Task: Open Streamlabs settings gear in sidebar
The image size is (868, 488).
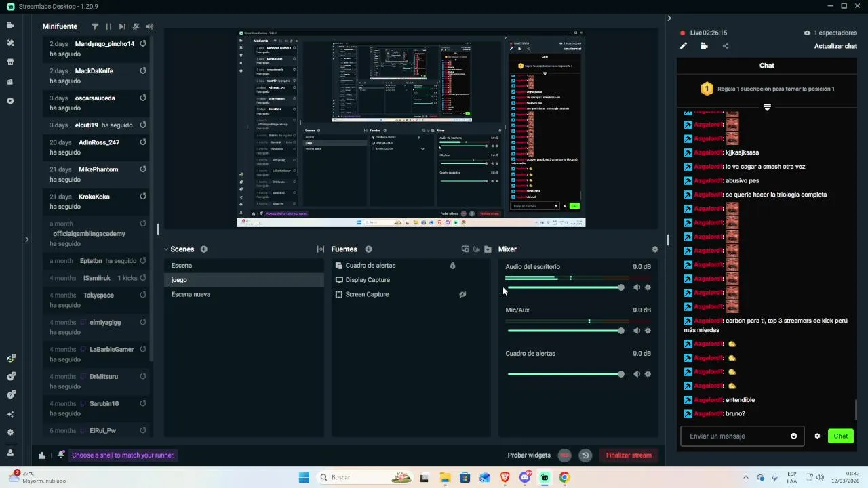Action: 10,432
